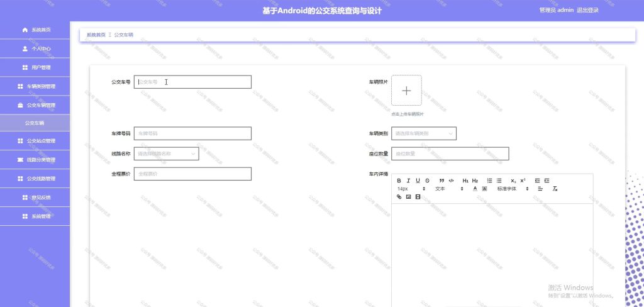Open 个人中心 in the sidebar
This screenshot has width=644, height=307.
[35, 48]
